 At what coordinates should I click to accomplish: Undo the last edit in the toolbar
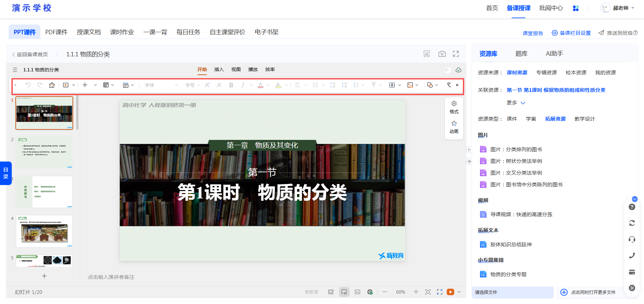coord(28,85)
